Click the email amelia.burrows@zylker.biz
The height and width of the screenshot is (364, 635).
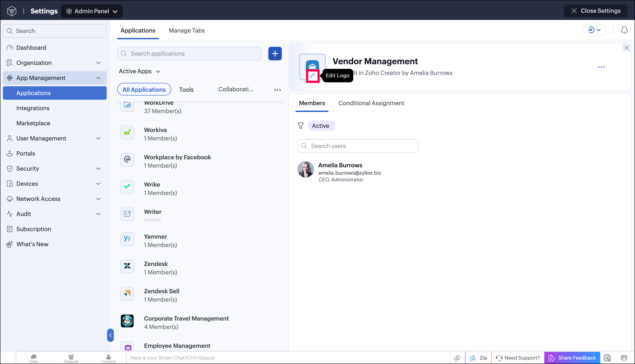[349, 173]
